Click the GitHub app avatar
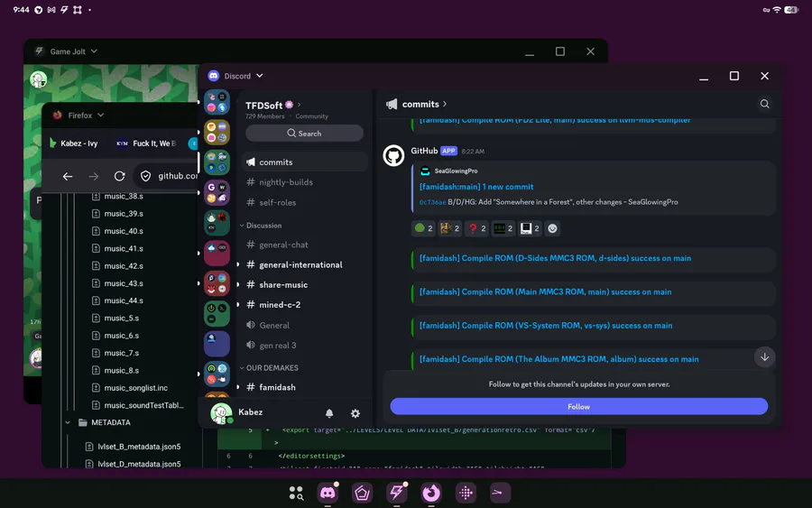 pyautogui.click(x=393, y=155)
